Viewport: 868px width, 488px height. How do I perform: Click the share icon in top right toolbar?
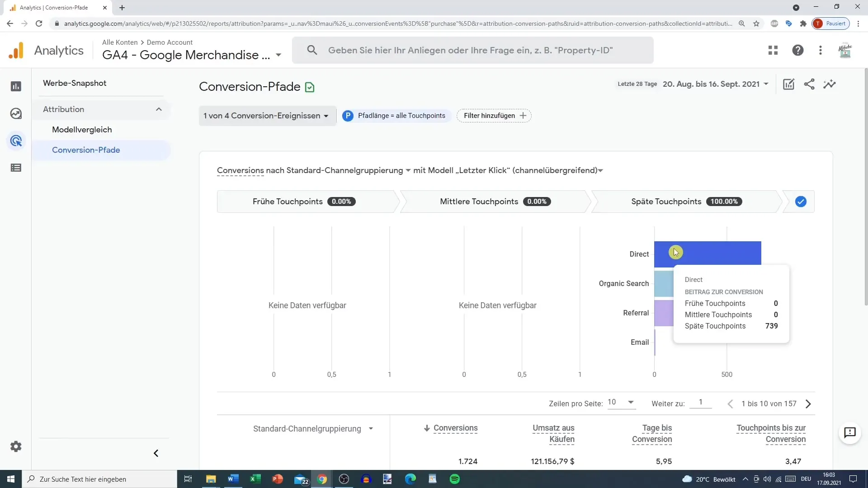click(x=810, y=84)
